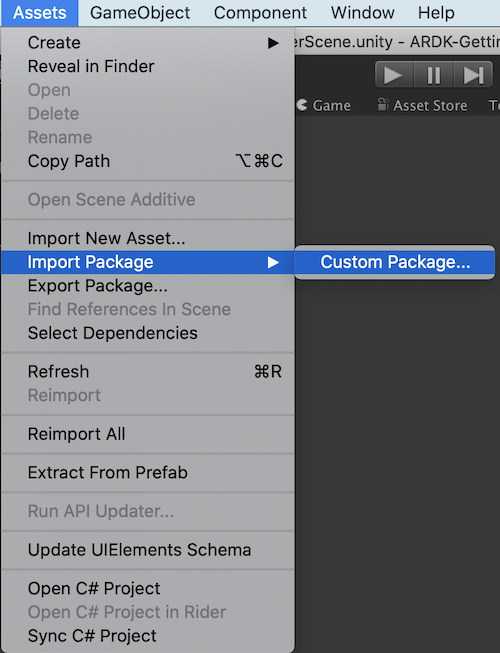
Task: Open the Asset Store tab
Action: coord(423,105)
